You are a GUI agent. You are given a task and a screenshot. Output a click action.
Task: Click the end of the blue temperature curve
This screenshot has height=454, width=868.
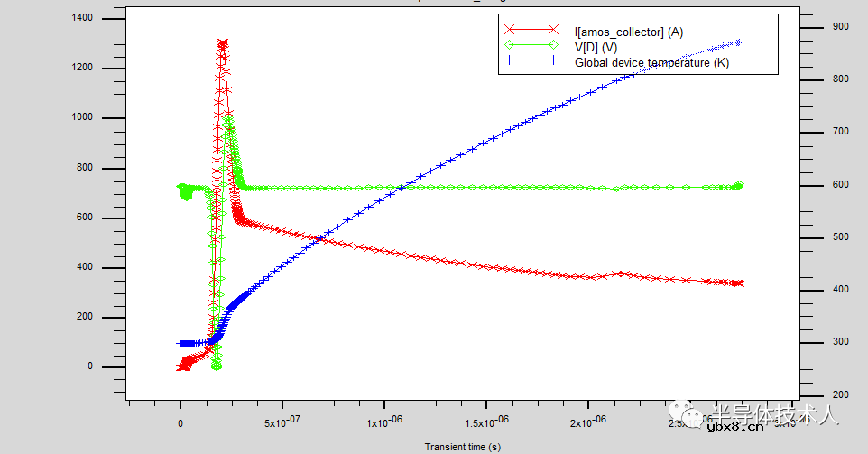[x=741, y=42]
